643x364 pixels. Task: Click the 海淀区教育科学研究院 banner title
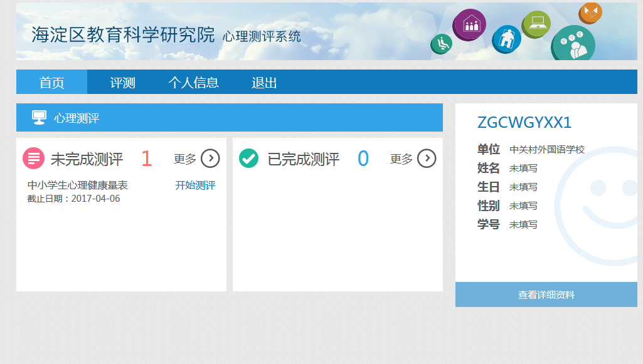[123, 35]
